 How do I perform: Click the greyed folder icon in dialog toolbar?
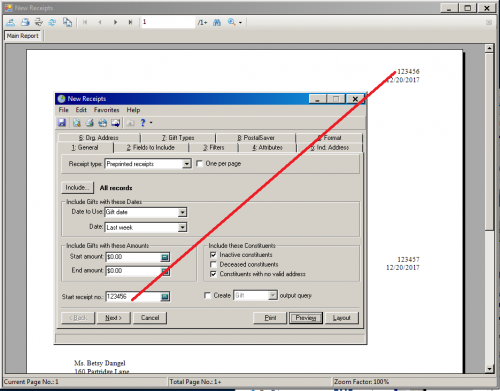pyautogui.click(x=130, y=123)
